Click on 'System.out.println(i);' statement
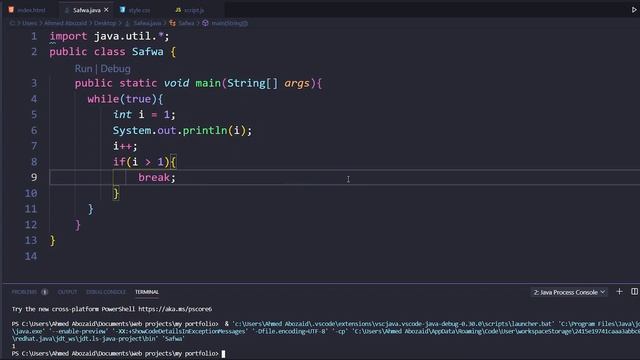Screen dimensions: 640x360 point(182,131)
